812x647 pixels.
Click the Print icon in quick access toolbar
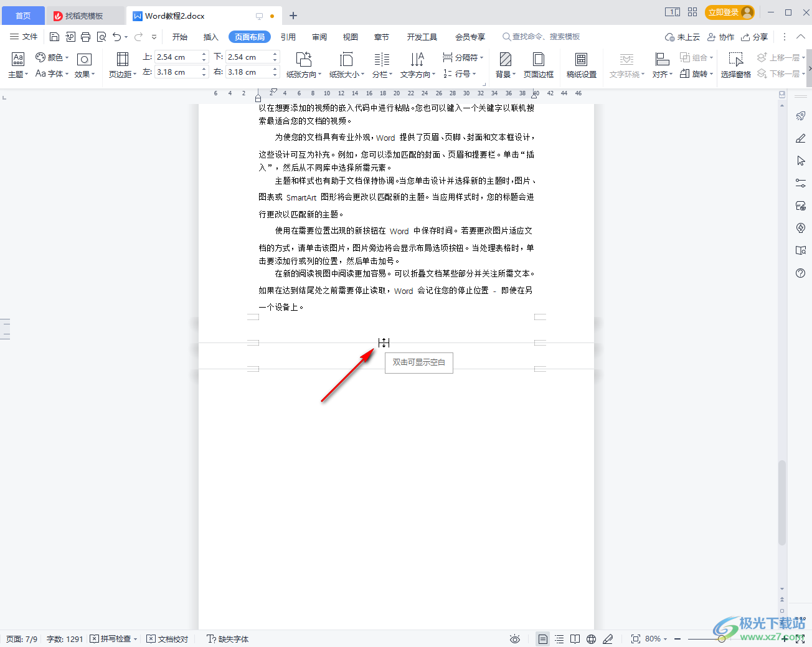tap(86, 37)
